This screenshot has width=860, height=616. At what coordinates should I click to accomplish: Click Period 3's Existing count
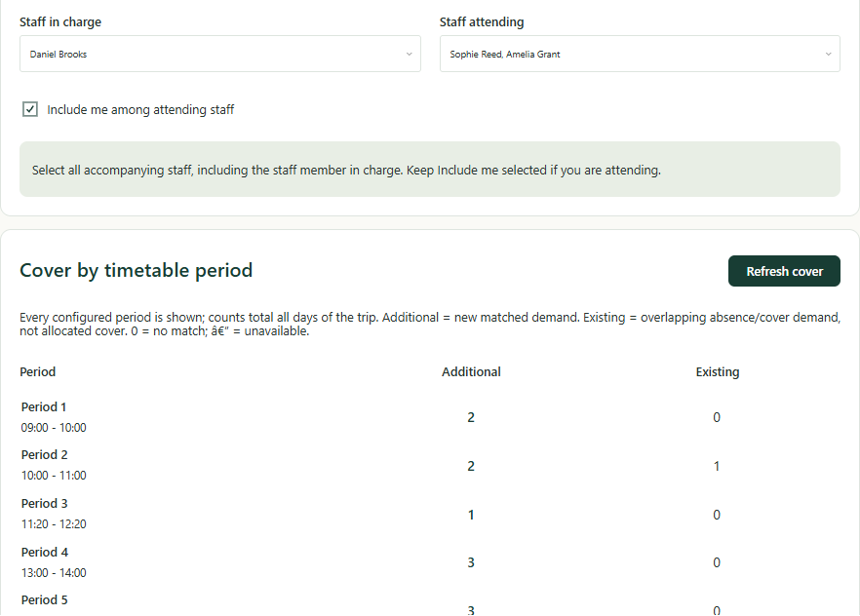717,516
